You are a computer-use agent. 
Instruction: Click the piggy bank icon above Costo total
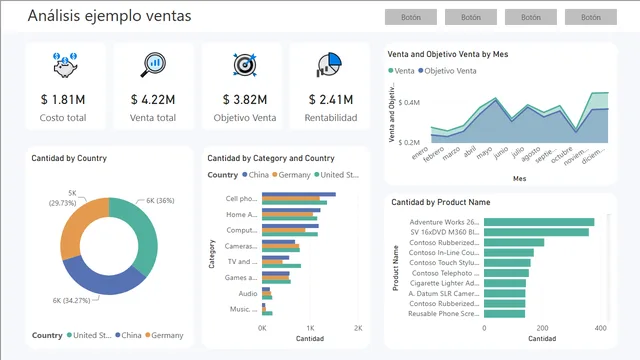65,65
